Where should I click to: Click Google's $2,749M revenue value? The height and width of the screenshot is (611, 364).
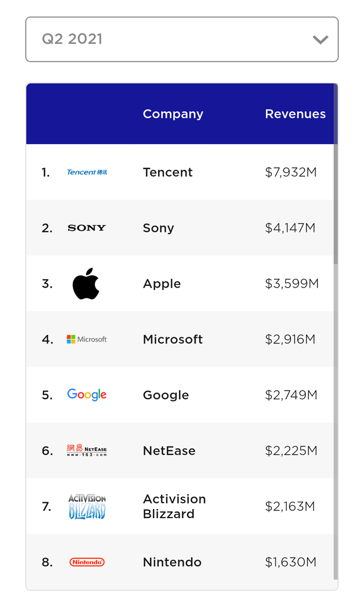291,395
